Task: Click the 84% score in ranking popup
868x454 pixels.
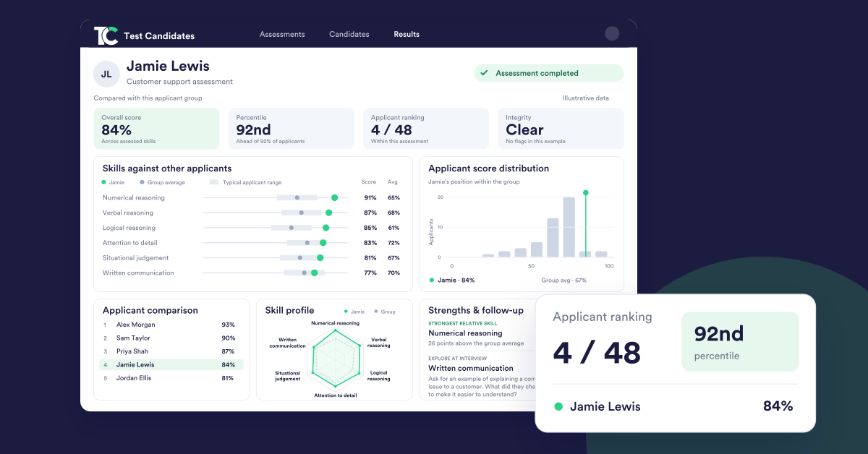Action: tap(778, 406)
